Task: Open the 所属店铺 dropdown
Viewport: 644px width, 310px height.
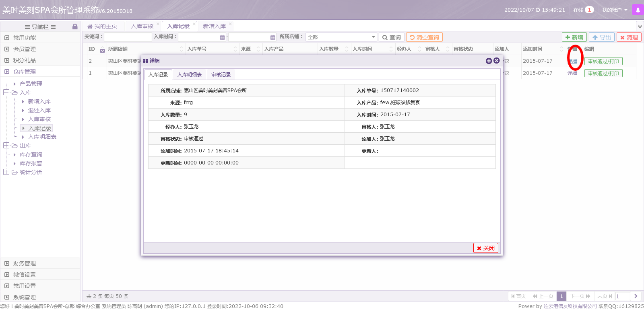Action: pos(341,37)
